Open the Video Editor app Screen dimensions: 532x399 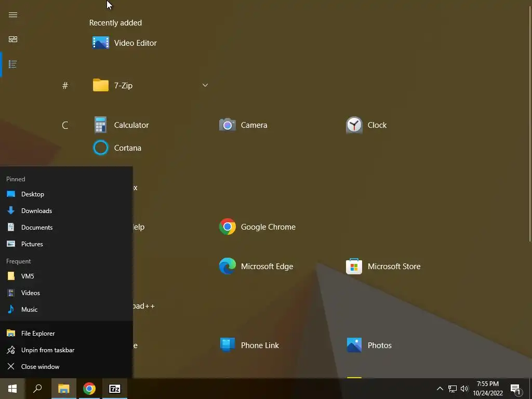[x=125, y=43]
